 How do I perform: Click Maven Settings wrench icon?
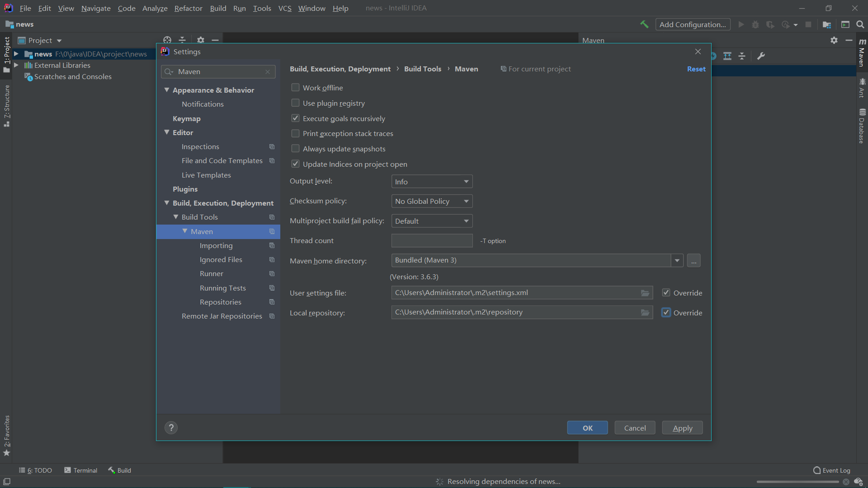761,56
